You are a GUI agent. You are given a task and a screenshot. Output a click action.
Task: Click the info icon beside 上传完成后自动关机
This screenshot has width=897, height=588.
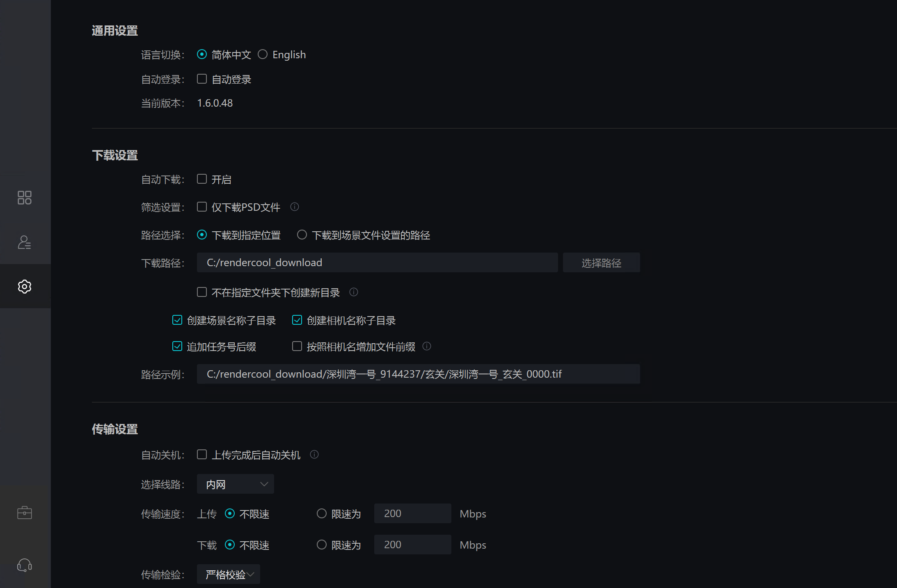tap(314, 454)
